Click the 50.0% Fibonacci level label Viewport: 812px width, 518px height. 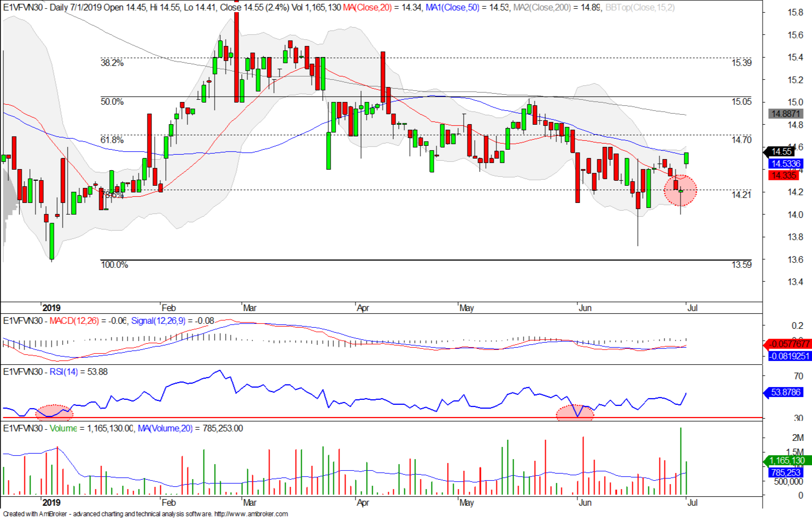coord(112,102)
